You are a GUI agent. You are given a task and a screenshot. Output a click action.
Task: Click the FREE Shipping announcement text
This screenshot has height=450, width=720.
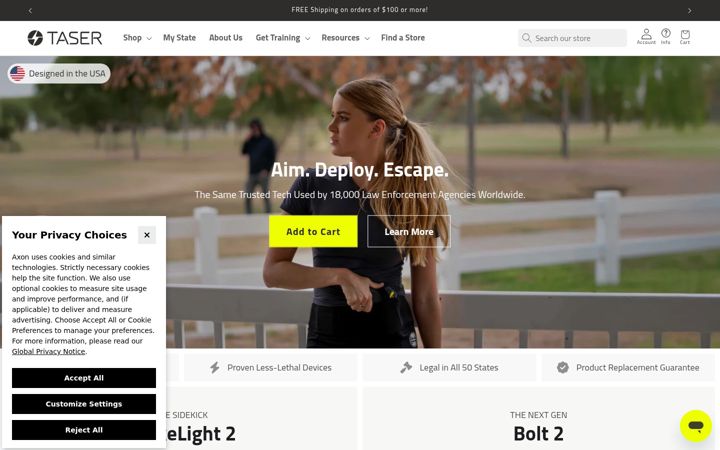360,10
